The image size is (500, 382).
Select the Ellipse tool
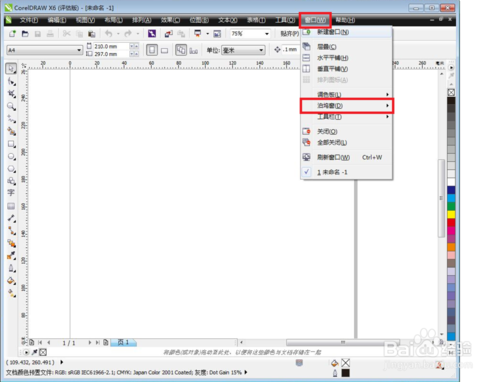[11, 156]
